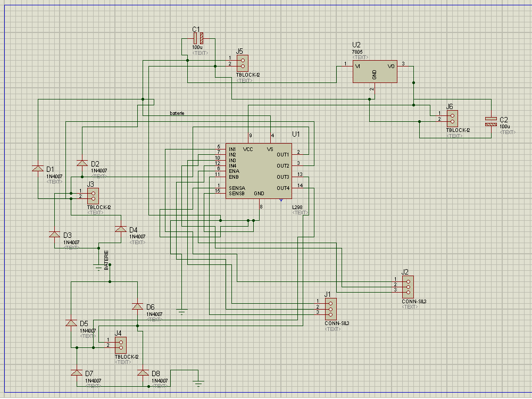Click the VO pin label on U2
Image resolution: width=532 pixels, height=399 pixels.
pyautogui.click(x=391, y=66)
